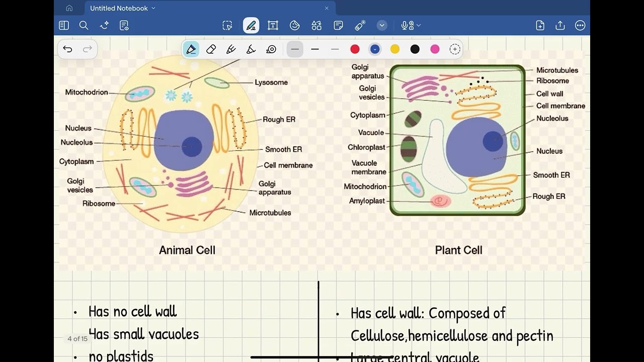Open the 4 of 15 page indicator
Image resolution: width=644 pixels, height=362 pixels.
click(x=77, y=339)
